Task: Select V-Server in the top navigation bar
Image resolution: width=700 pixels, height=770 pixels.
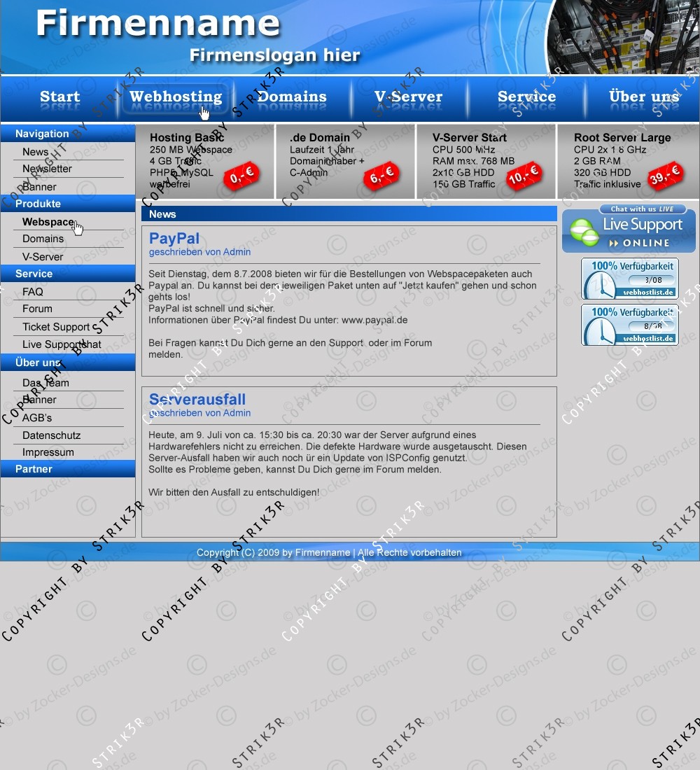Action: pyautogui.click(x=408, y=97)
